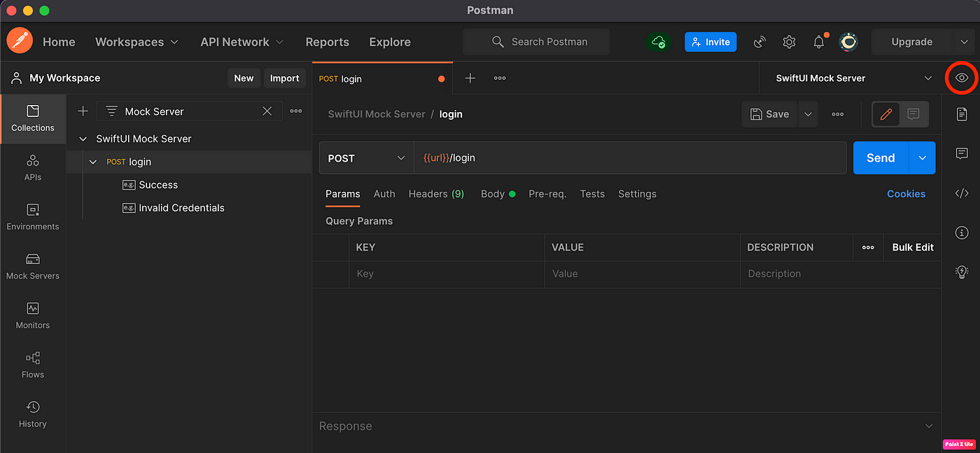Open the comments icon in right sidebar
Image resolution: width=980 pixels, height=453 pixels.
[962, 153]
